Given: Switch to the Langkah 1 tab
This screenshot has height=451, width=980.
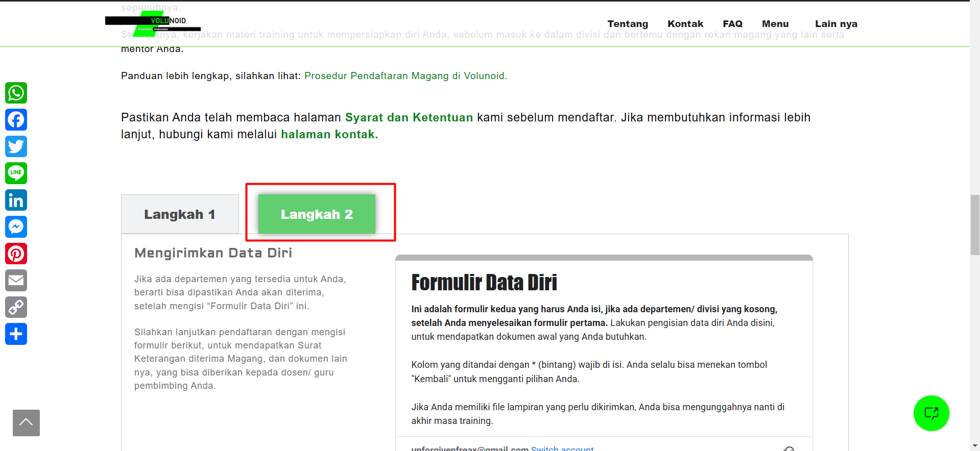Looking at the screenshot, I should [x=180, y=214].
